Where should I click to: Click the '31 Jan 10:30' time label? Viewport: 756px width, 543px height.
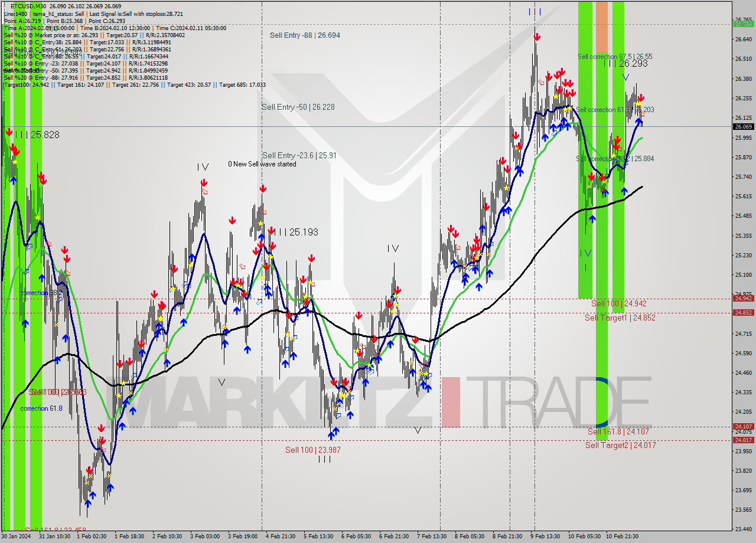point(55,537)
